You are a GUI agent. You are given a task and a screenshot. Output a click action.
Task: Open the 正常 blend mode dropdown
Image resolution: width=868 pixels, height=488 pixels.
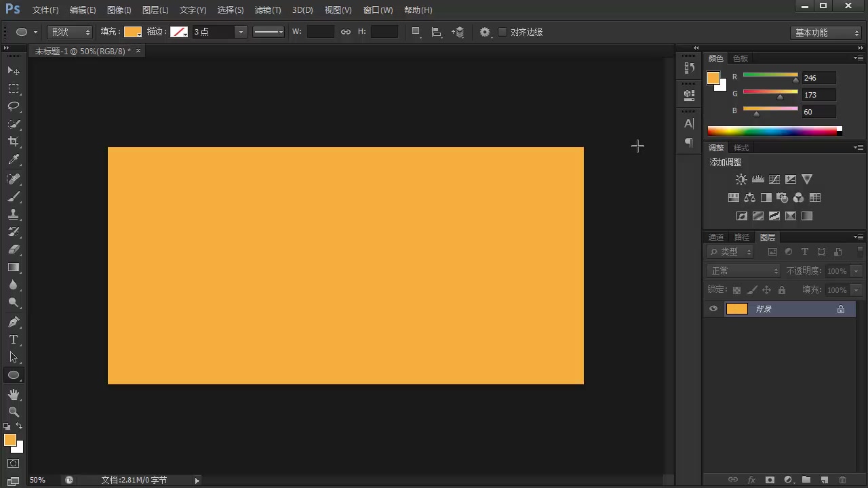pyautogui.click(x=744, y=271)
